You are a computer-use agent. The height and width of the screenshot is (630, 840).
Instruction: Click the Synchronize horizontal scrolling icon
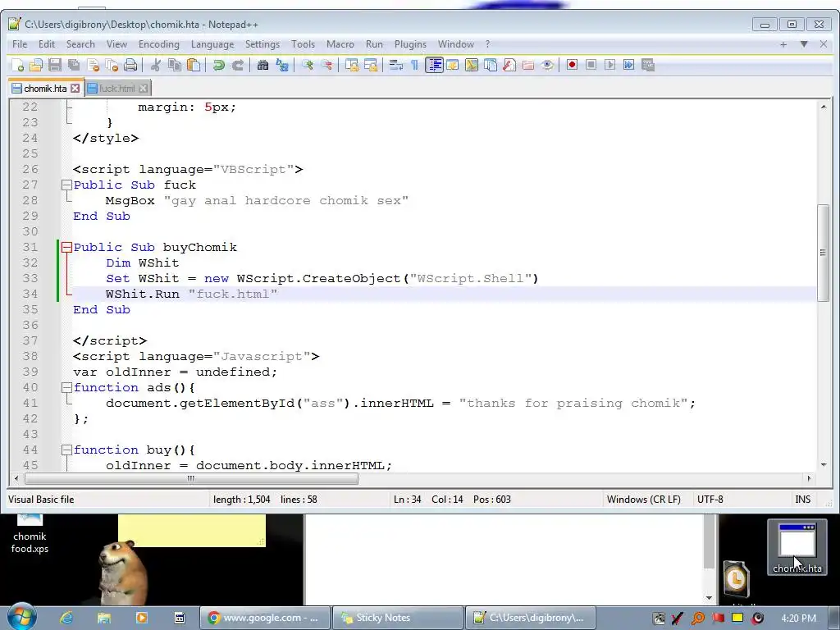pyautogui.click(x=370, y=66)
